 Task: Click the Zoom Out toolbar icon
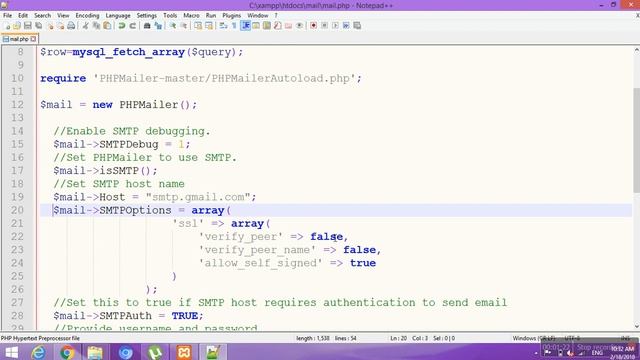point(184,26)
